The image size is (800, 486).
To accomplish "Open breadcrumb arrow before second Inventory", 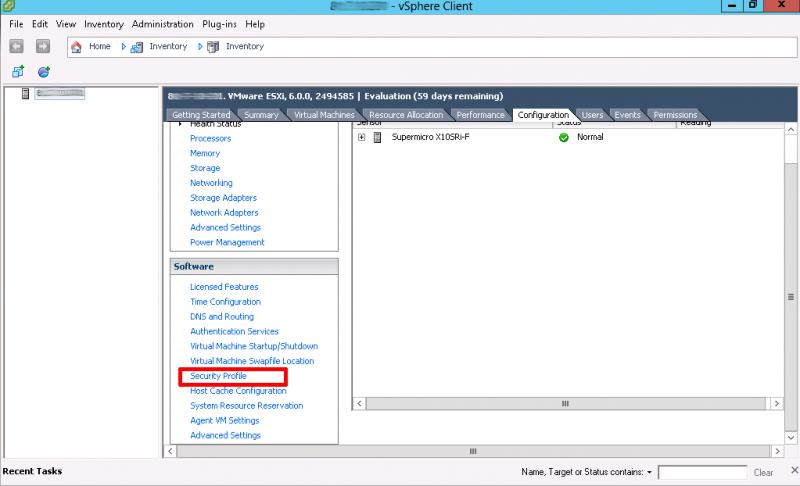I will coord(200,46).
